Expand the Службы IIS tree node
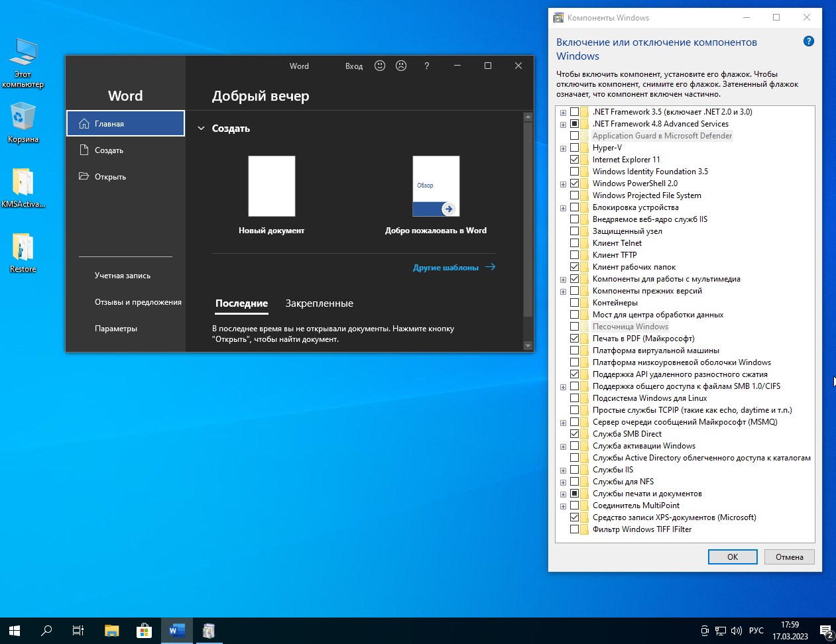Screen dimensions: 836x644 pos(563,470)
